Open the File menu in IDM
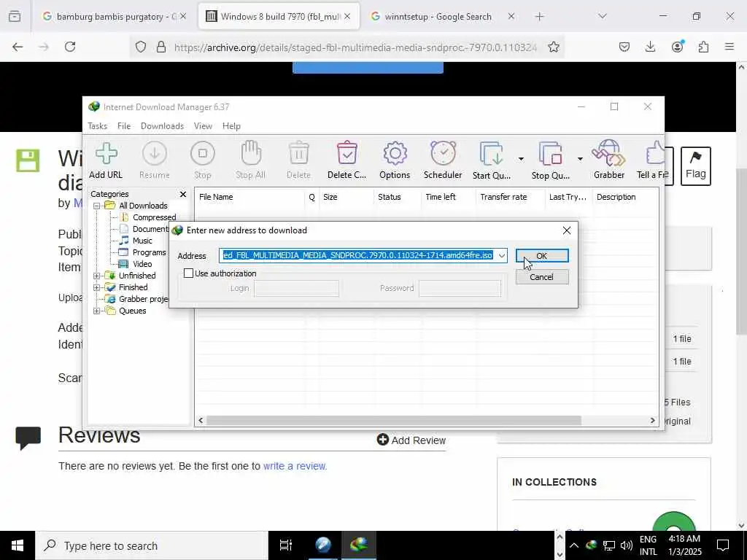Image resolution: width=747 pixels, height=560 pixels. click(x=124, y=126)
